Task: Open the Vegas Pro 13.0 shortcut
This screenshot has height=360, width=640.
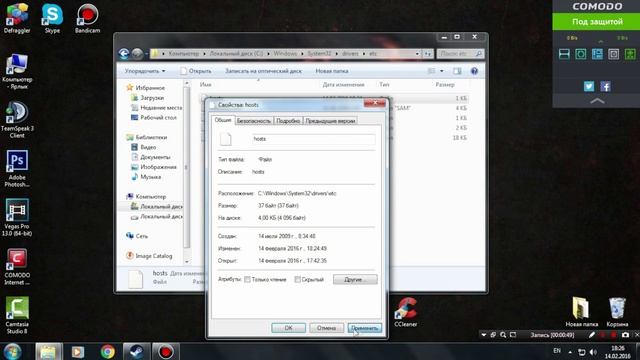Action: tap(17, 218)
